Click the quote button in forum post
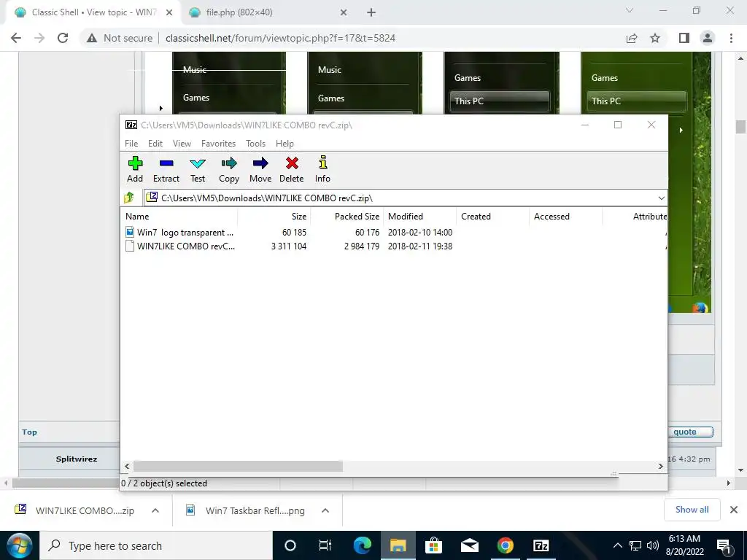747x560 pixels. pos(690,432)
